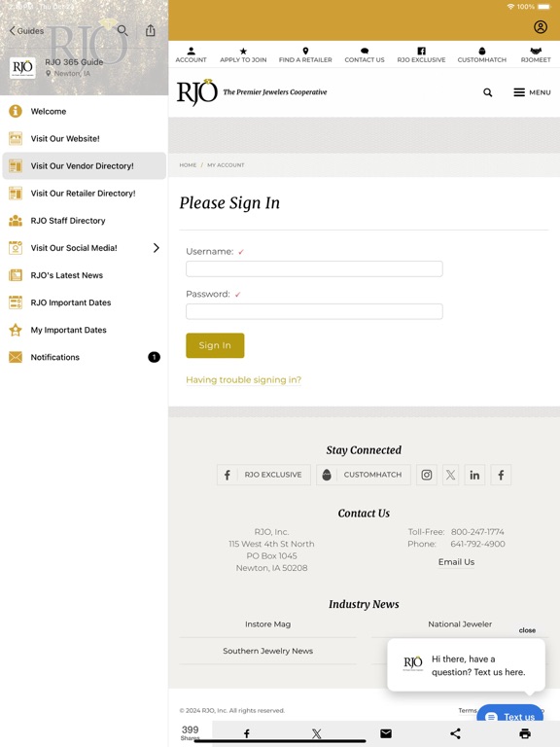Click the email icon in bottom share bar
The width and height of the screenshot is (560, 747).
[386, 733]
